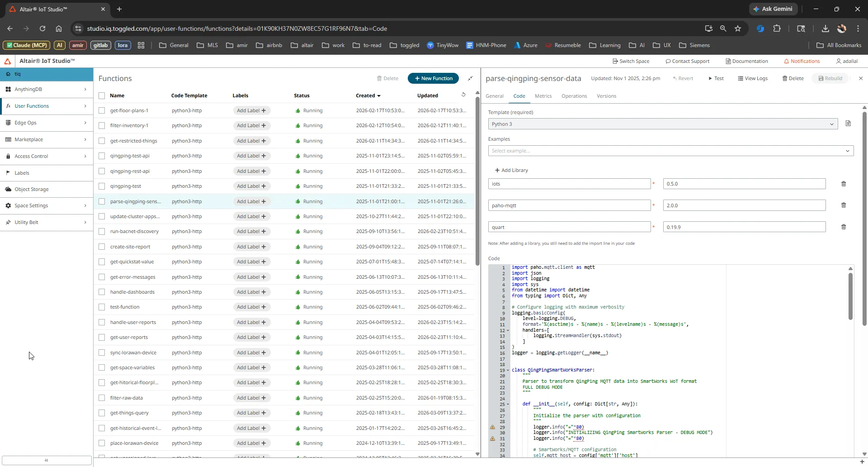
Task: Bookmark this page with star icon
Action: [x=738, y=29]
